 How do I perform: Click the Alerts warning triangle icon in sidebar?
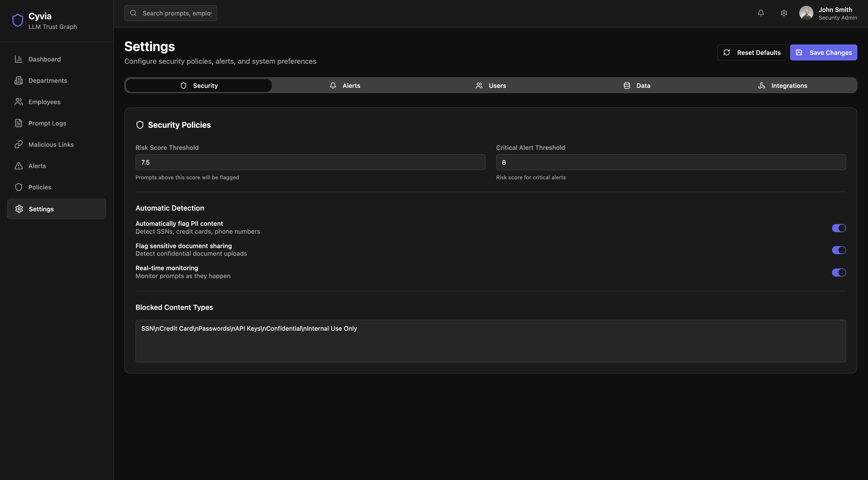coord(19,166)
